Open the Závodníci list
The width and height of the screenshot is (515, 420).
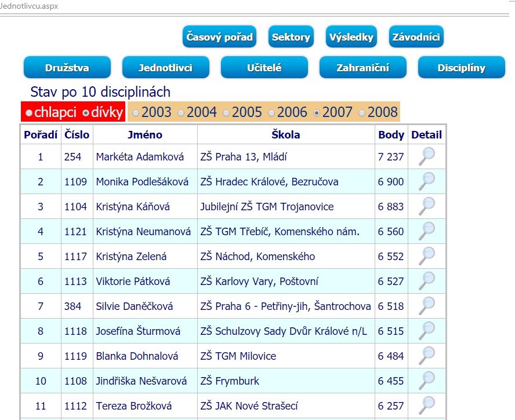416,36
